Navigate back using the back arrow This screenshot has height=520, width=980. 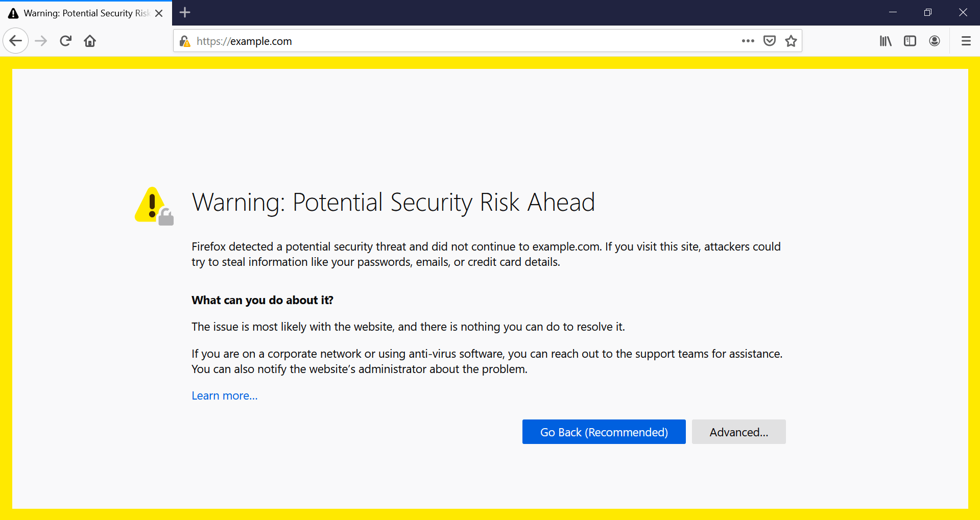(x=15, y=41)
